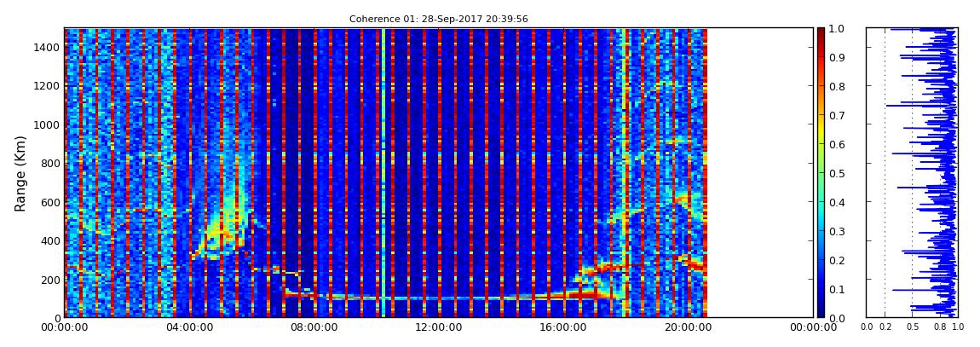
Task: Click the colorbar 1.0 tick label
Action: pyautogui.click(x=836, y=29)
